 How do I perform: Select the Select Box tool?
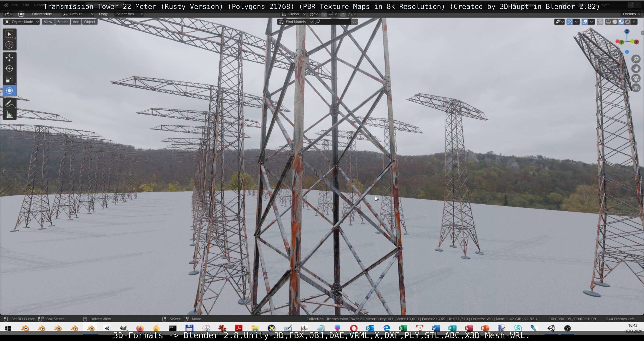(x=9, y=34)
